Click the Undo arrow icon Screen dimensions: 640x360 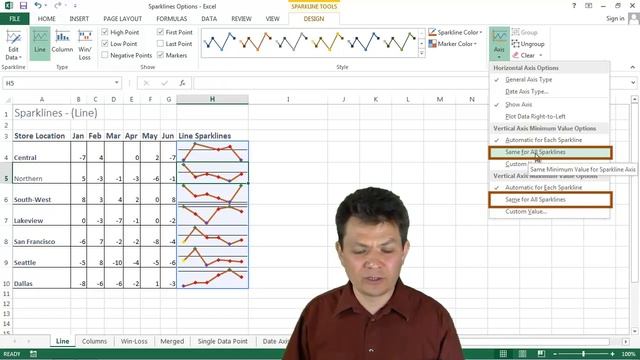[x=38, y=6]
